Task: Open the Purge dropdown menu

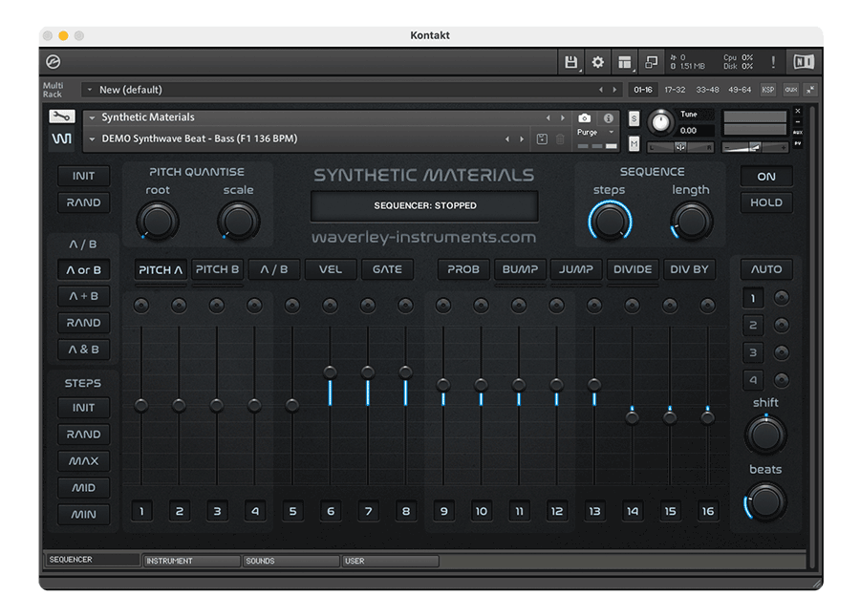Action: click(595, 132)
